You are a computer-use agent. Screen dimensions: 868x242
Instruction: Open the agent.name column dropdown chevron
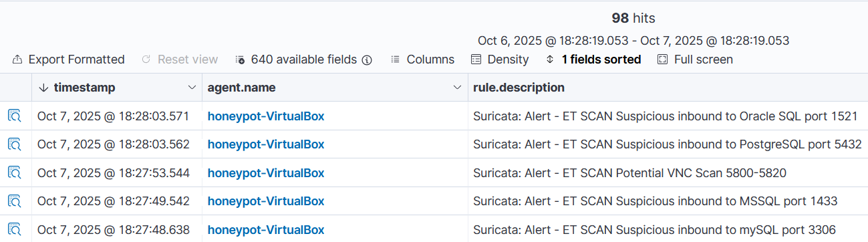[x=457, y=88]
